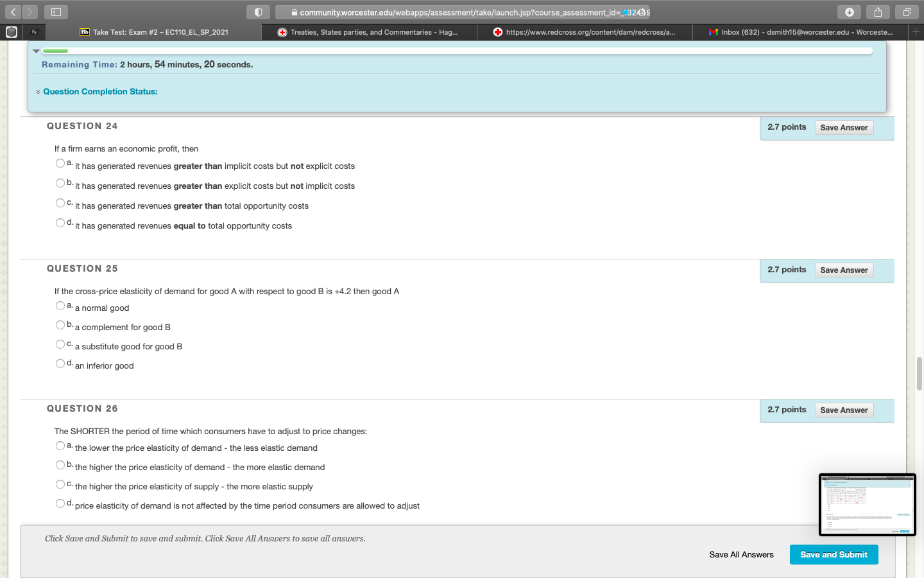This screenshot has width=924, height=578.
Task: Open the privacy report shield icon
Action: (x=258, y=12)
